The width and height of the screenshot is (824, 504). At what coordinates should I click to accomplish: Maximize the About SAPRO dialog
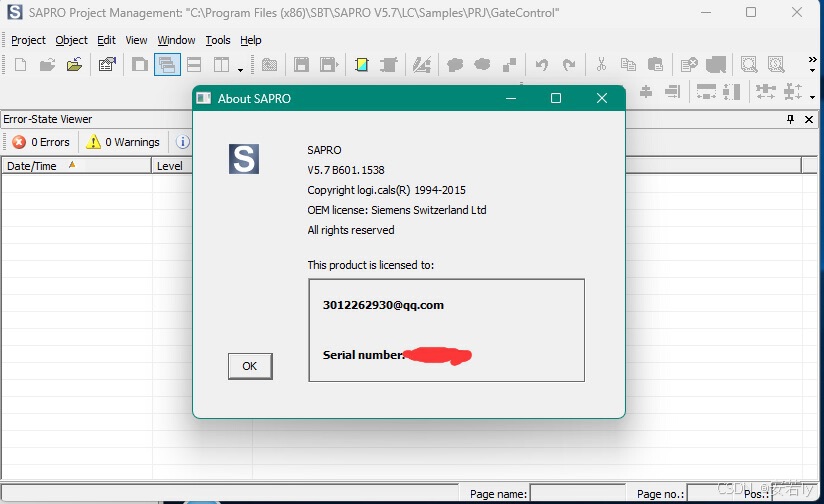click(x=555, y=98)
